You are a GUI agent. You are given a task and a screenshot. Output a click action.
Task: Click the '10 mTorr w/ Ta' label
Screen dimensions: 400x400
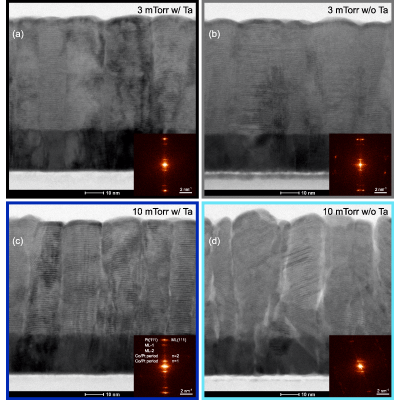pos(162,212)
